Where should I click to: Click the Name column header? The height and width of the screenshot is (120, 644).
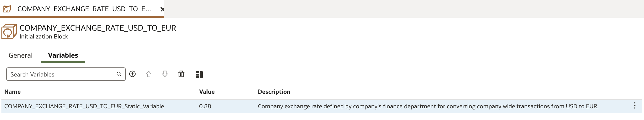pyautogui.click(x=12, y=92)
